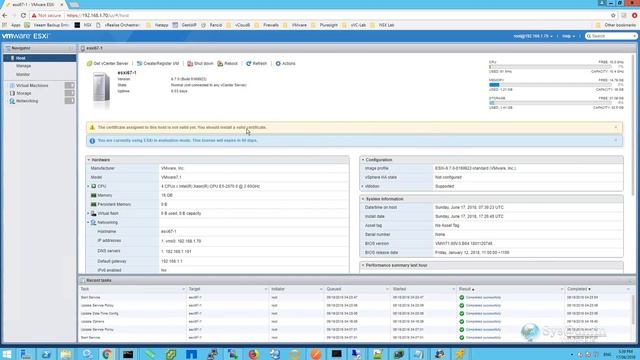This screenshot has height=360, width=640.
Task: Select the Update Date Time Config task
Action: [x=355, y=313]
